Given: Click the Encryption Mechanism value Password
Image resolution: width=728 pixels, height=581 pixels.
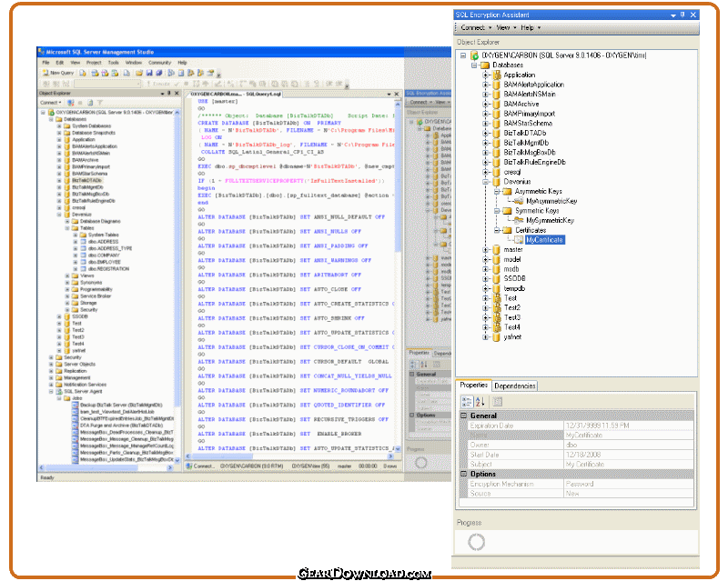Looking at the screenshot, I should [629, 484].
